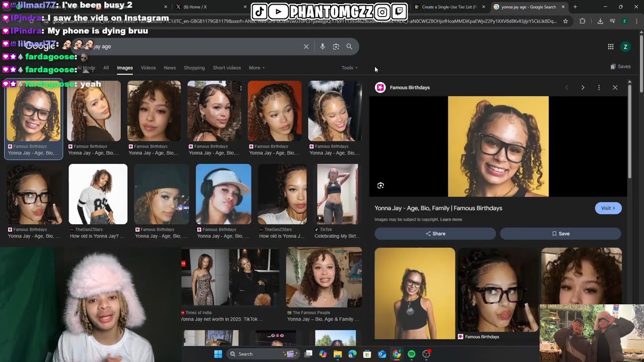Open TheGenZStars 'How old is Yonna Jay?' white-shirt thumbnail
The height and width of the screenshot is (362, 644).
98,194
